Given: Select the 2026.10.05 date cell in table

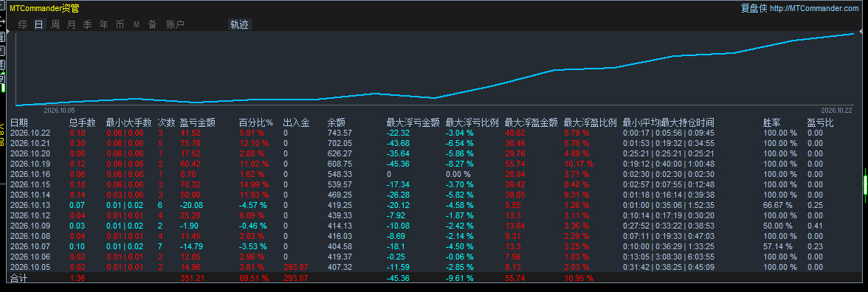Looking at the screenshot, I should (30, 267).
